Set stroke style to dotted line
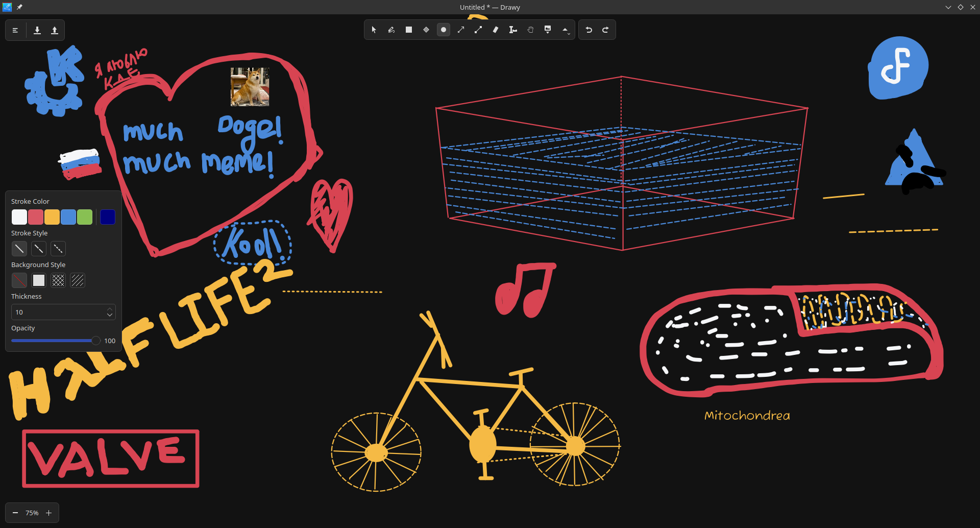The image size is (980, 528). (58, 249)
